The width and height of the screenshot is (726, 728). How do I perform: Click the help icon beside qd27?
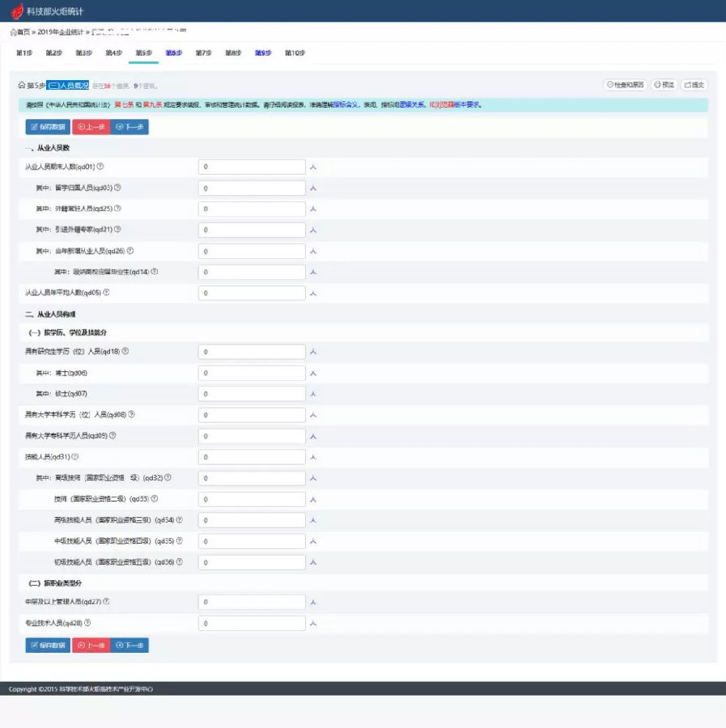(x=106, y=602)
